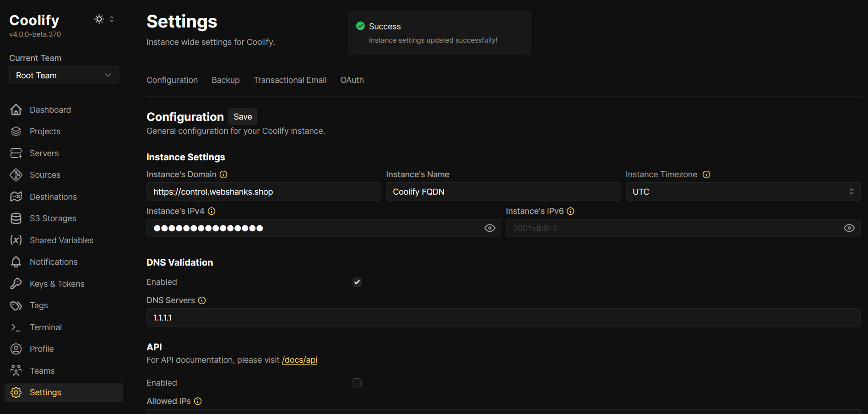Switch to the Backup tab
Image resolution: width=868 pixels, height=414 pixels.
pyautogui.click(x=226, y=80)
